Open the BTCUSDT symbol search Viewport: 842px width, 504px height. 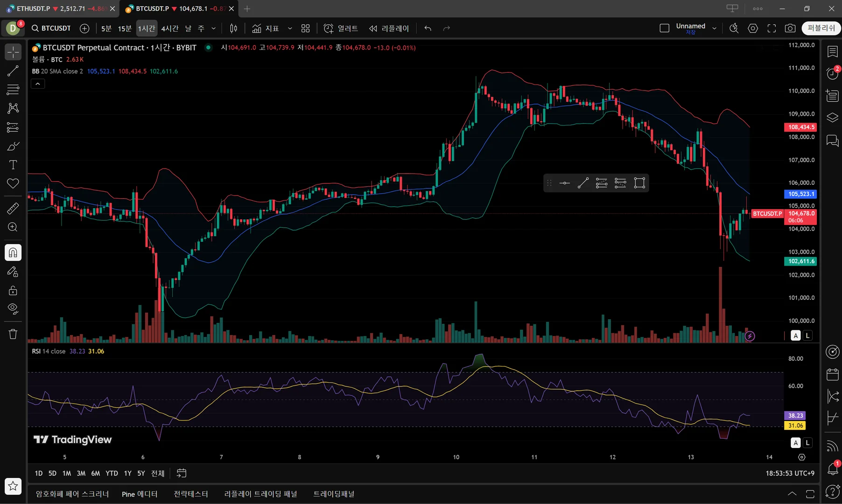(51, 28)
